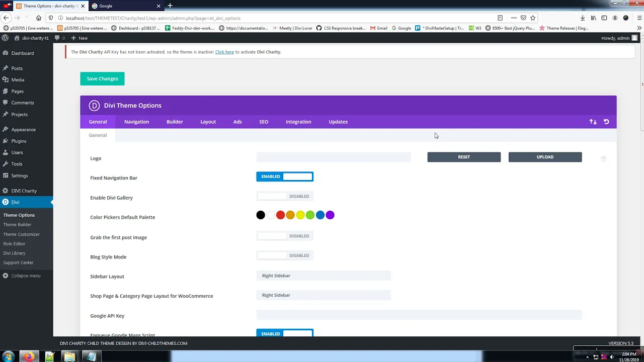Open Firefox from Windows taskbar
Screen dimensions: 644x362
pyautogui.click(x=29, y=357)
